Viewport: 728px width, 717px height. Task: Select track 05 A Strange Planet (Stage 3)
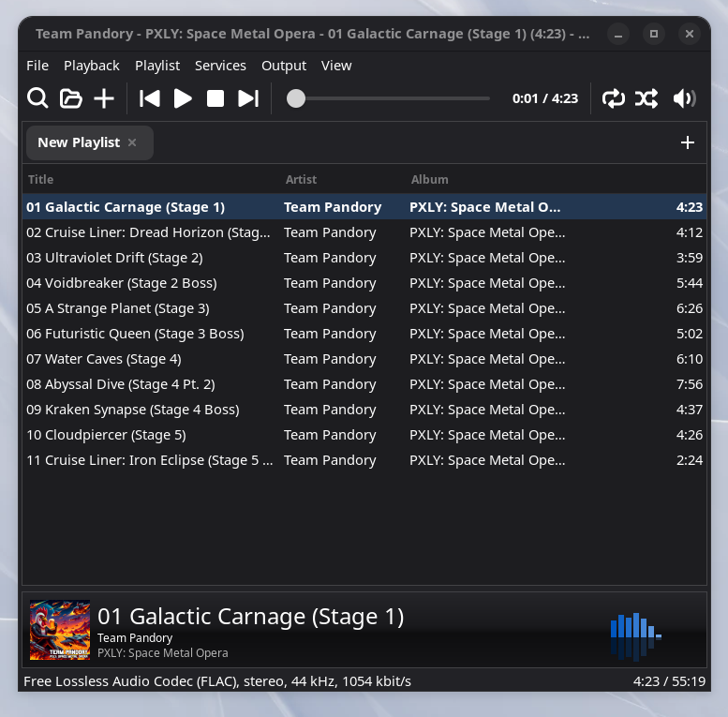(364, 307)
